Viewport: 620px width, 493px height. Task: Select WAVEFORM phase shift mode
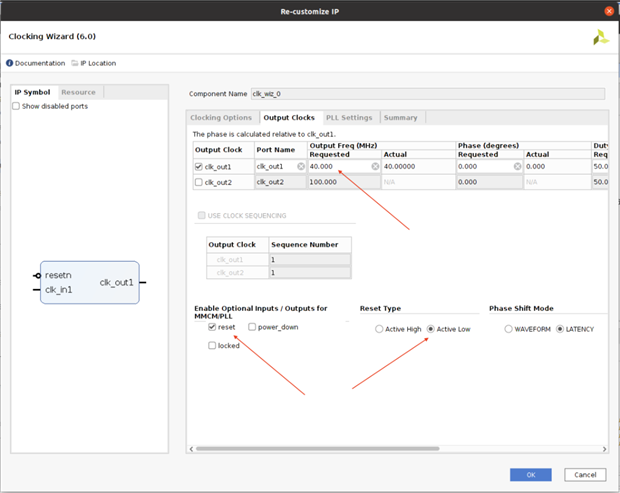509,328
